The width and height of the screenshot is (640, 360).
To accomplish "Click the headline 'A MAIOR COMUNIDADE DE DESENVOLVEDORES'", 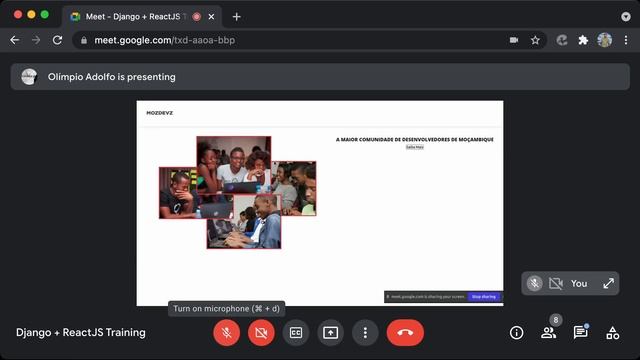I will coord(415,140).
